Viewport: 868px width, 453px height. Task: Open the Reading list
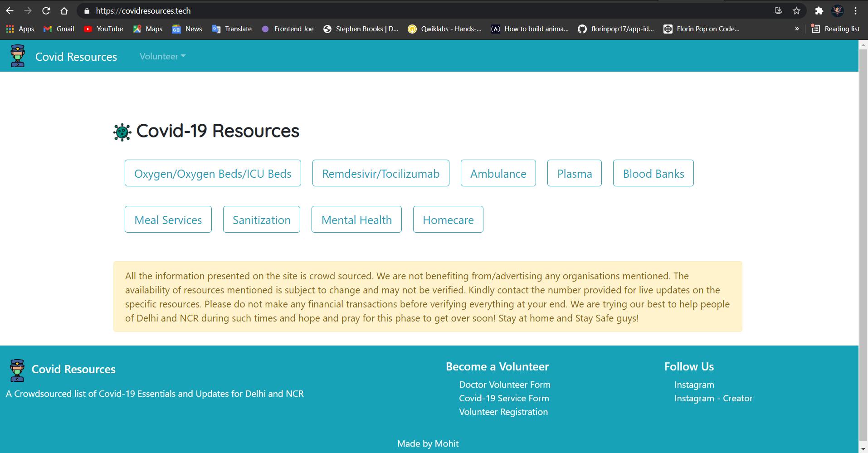click(x=836, y=29)
